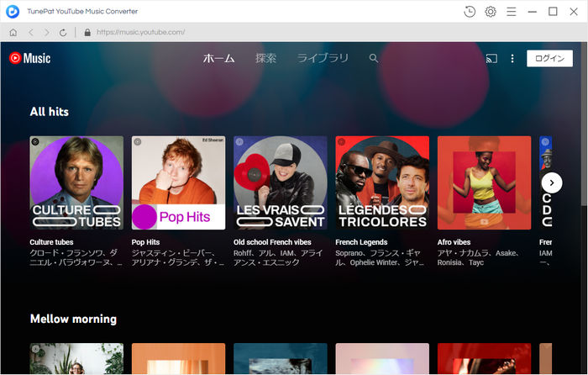
Task: Click the TunePat app logo
Action: 13,12
